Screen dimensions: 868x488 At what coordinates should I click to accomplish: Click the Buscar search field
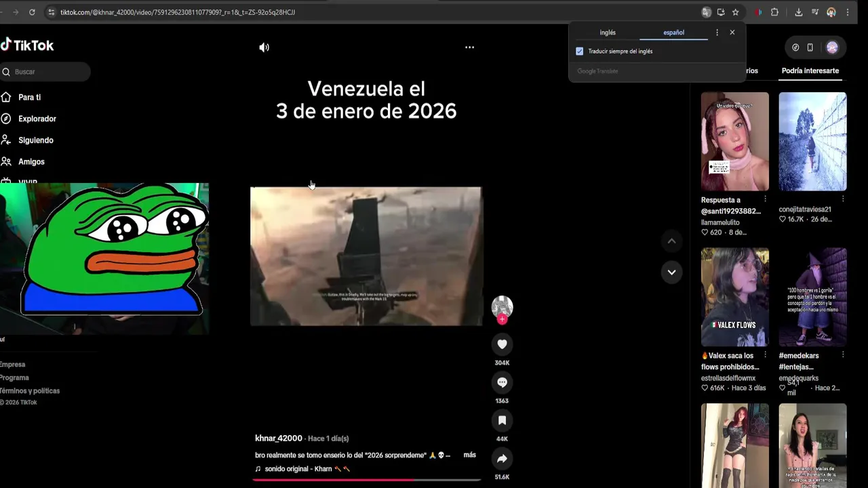point(45,72)
